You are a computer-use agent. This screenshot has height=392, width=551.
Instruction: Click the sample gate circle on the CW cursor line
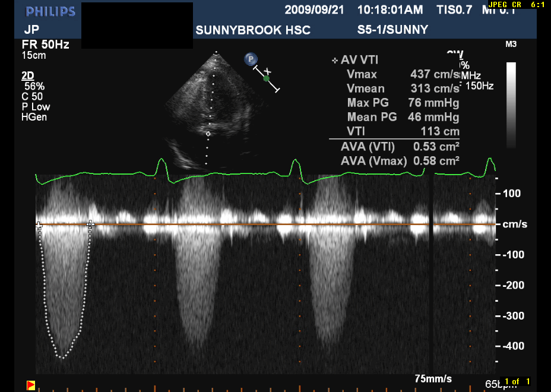coord(208,134)
